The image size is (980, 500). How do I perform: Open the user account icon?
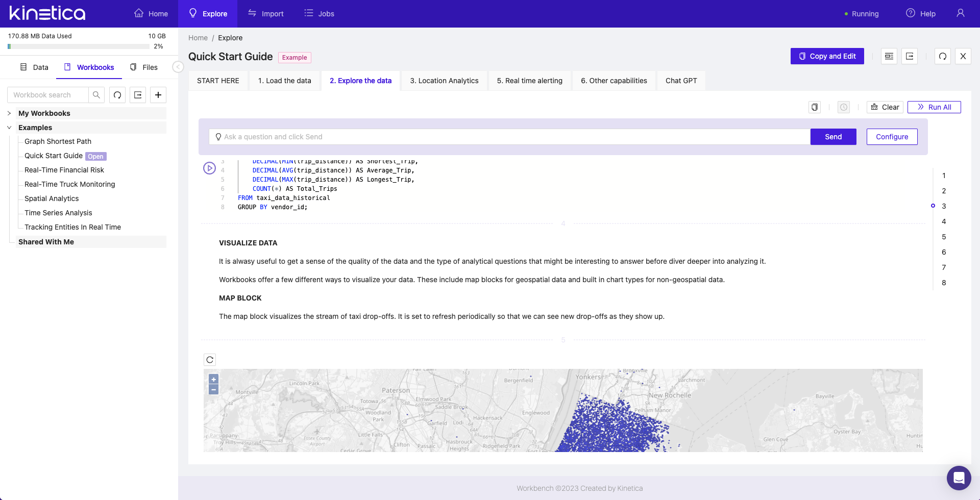pyautogui.click(x=960, y=13)
